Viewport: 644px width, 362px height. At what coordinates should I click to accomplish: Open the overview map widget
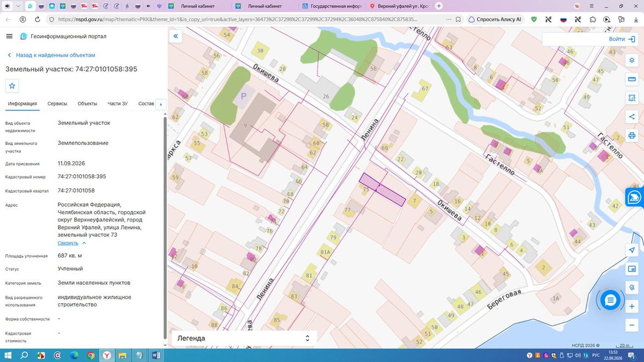tap(632, 269)
